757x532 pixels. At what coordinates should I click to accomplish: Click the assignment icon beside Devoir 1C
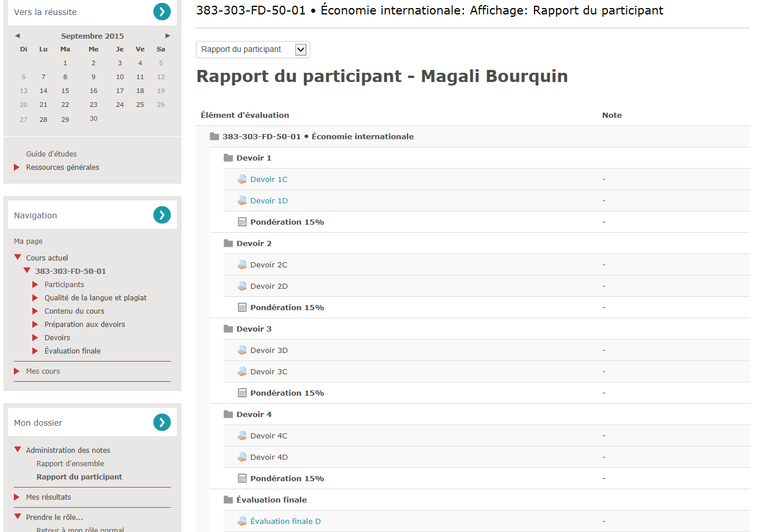point(242,179)
